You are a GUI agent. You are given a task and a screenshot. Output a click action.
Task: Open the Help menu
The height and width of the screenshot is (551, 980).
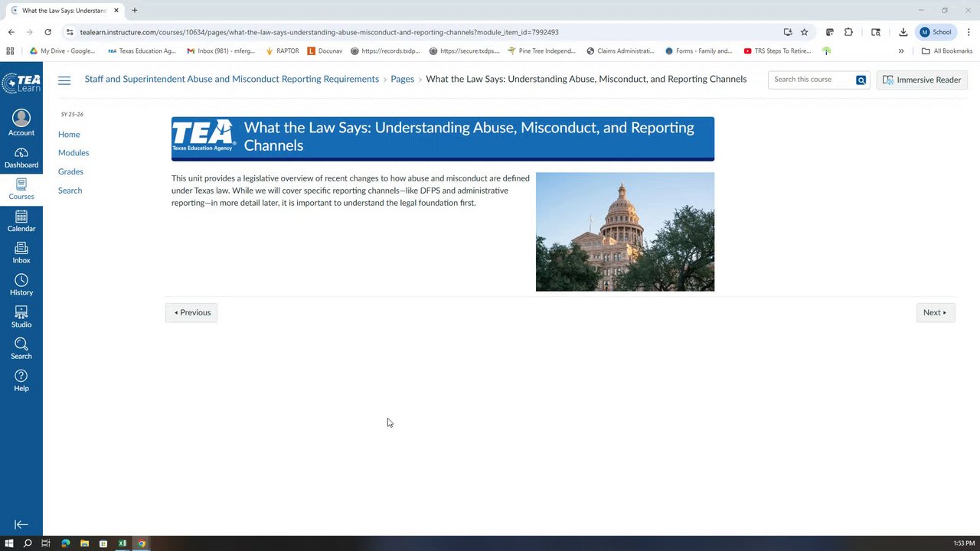tap(21, 381)
